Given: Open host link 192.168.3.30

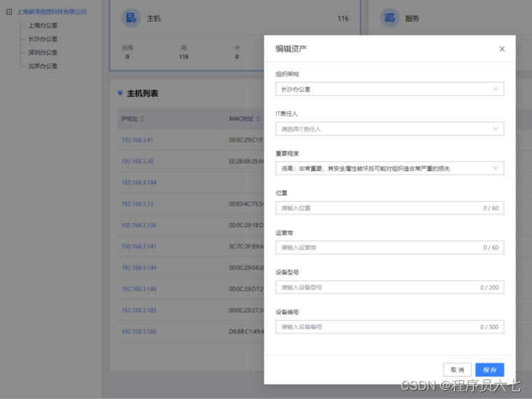Looking at the screenshot, I should point(138,161).
